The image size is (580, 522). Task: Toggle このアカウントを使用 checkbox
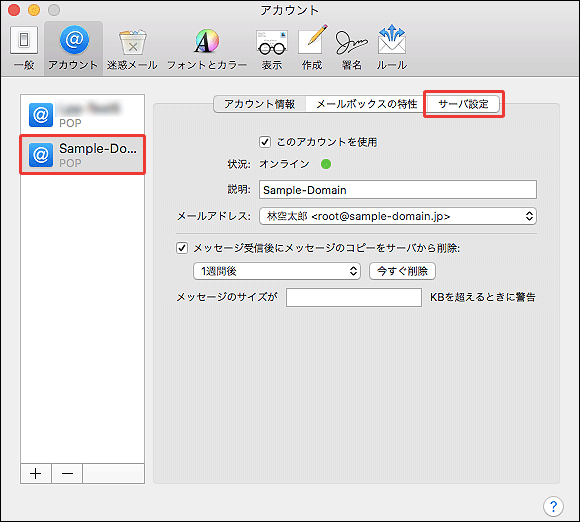pos(265,142)
